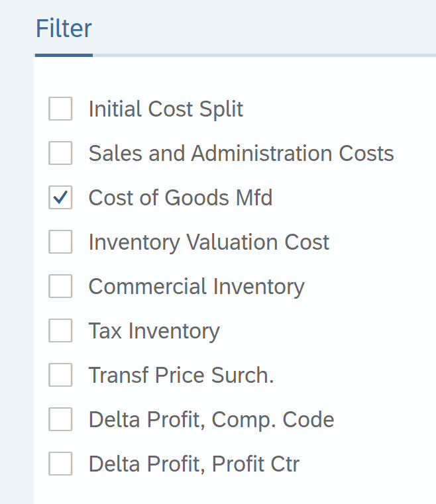Screen dimensions: 436x504
Task: Enable Sales and Administration Costs checkbox
Action: tap(60, 153)
